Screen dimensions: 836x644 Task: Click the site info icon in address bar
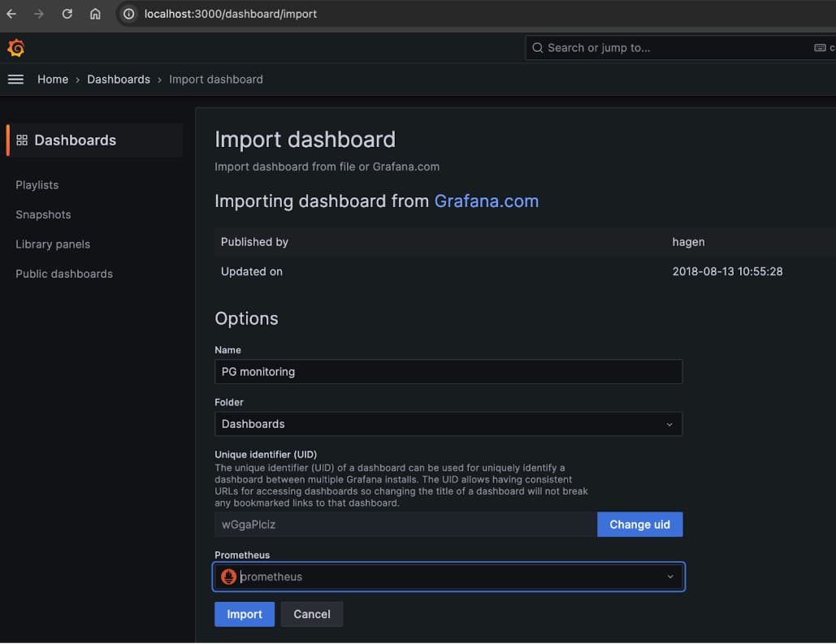click(130, 13)
